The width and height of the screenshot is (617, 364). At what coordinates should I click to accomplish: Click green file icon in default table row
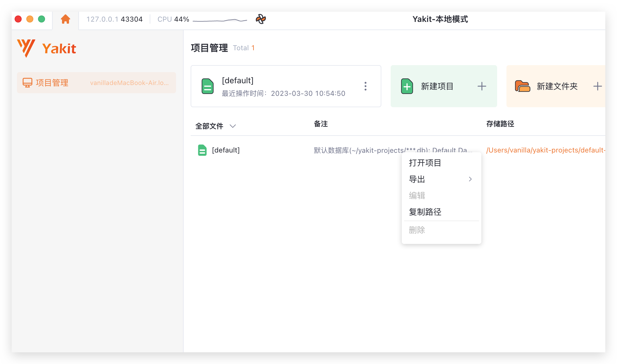pos(202,150)
